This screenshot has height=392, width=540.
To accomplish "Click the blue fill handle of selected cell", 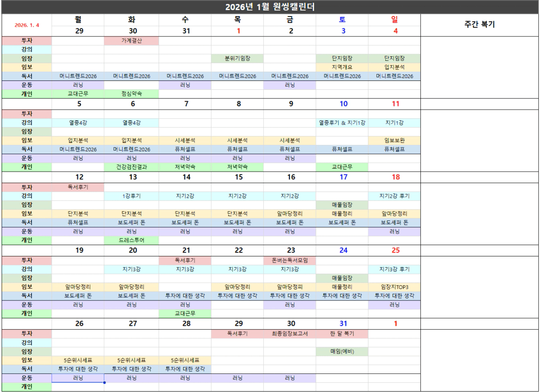I will 104,383.
